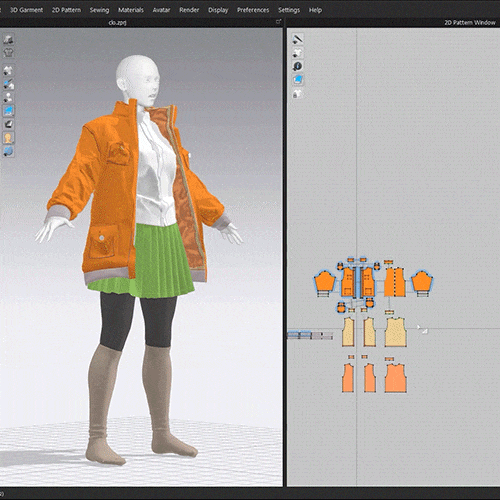
Task: Click the pop-out icon beside clo.zprj title
Action: click(279, 22)
